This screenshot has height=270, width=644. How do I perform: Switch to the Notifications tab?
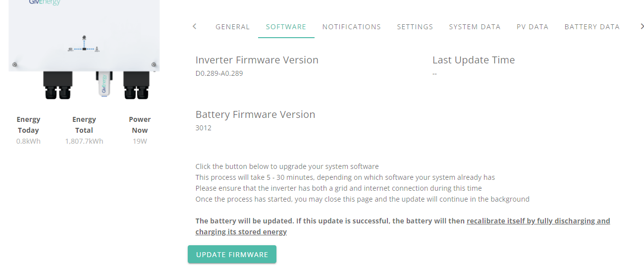[x=352, y=27]
